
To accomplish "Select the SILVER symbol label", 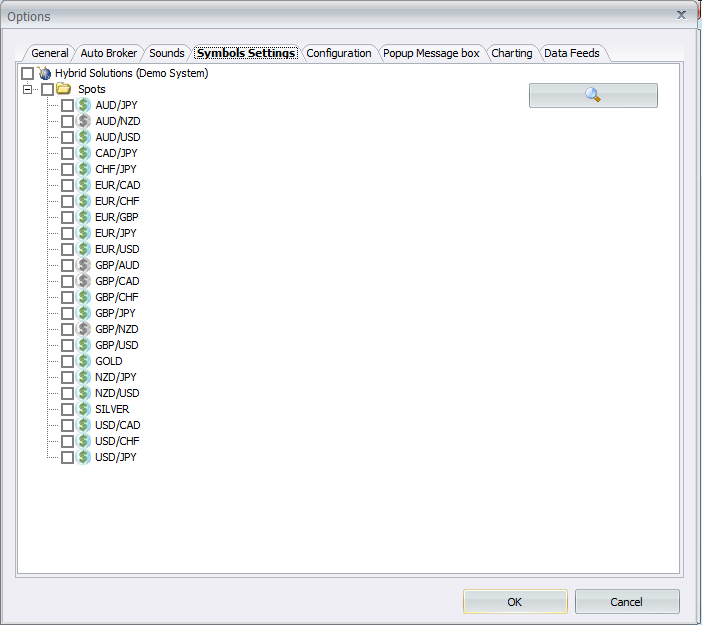I will [112, 409].
